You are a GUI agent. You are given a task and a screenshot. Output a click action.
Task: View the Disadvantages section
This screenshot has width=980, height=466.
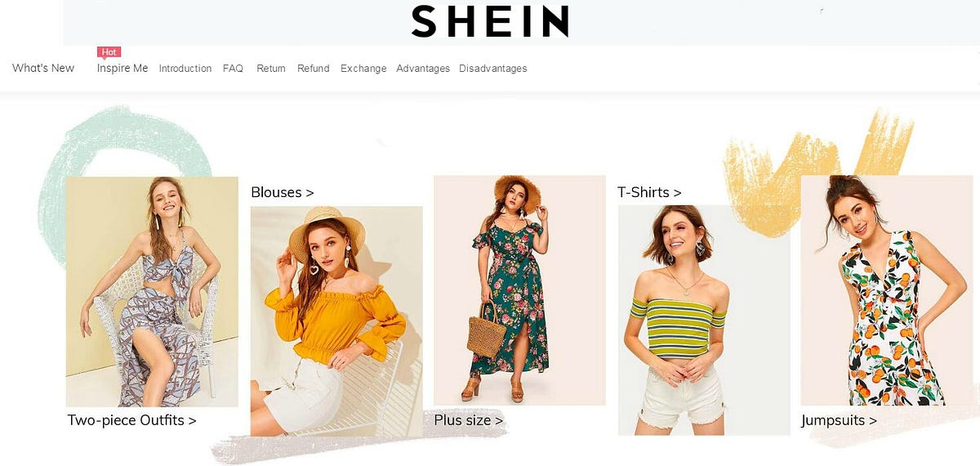pos(493,69)
